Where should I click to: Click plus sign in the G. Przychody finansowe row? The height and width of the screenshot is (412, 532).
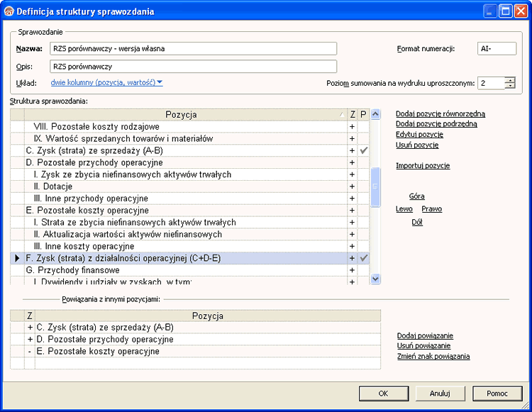(351, 270)
